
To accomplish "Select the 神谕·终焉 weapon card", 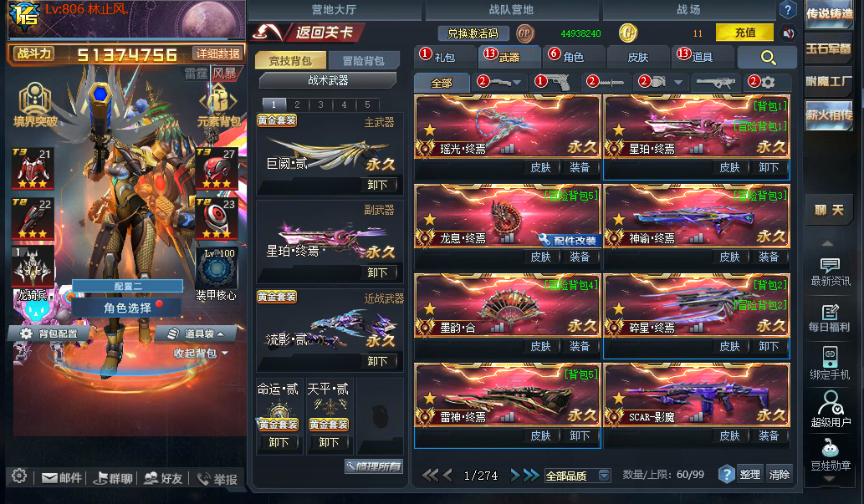I will pyautogui.click(x=697, y=216).
